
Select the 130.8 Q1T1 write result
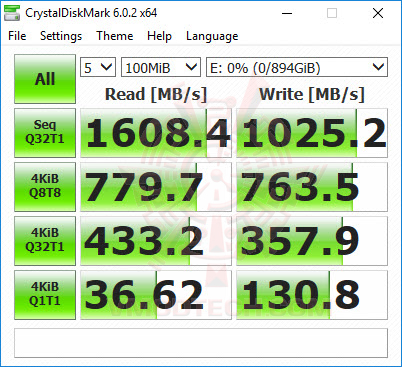click(312, 295)
